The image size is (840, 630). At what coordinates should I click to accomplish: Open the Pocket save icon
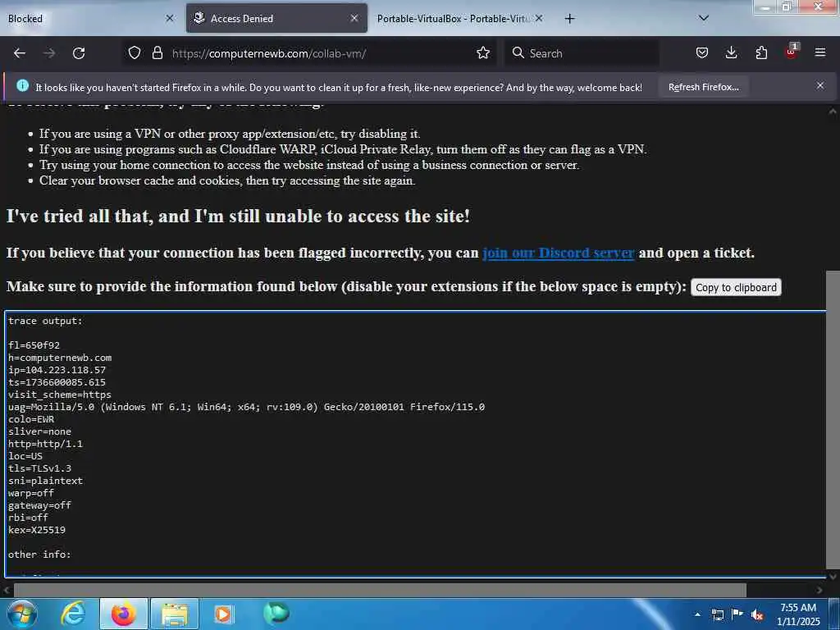click(x=702, y=53)
